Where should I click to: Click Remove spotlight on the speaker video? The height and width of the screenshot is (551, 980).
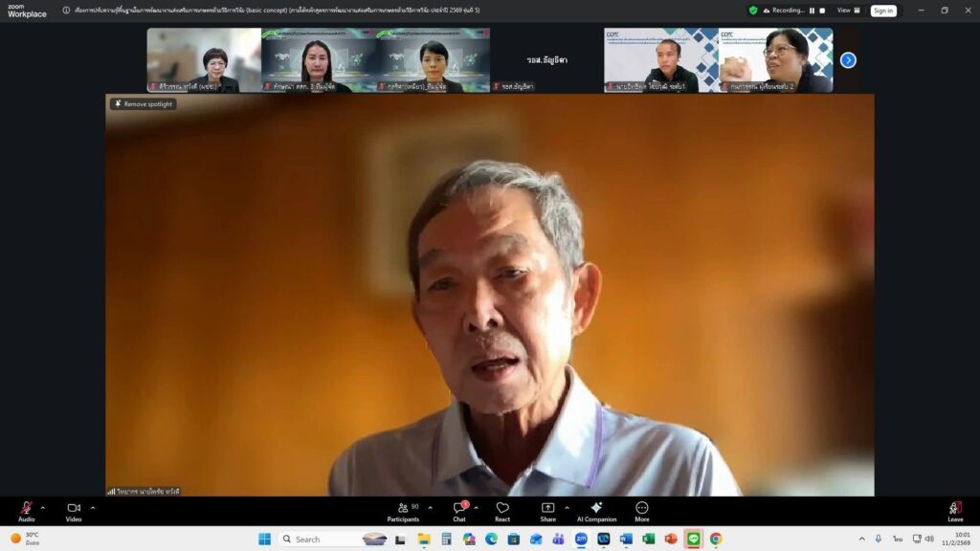pyautogui.click(x=144, y=103)
